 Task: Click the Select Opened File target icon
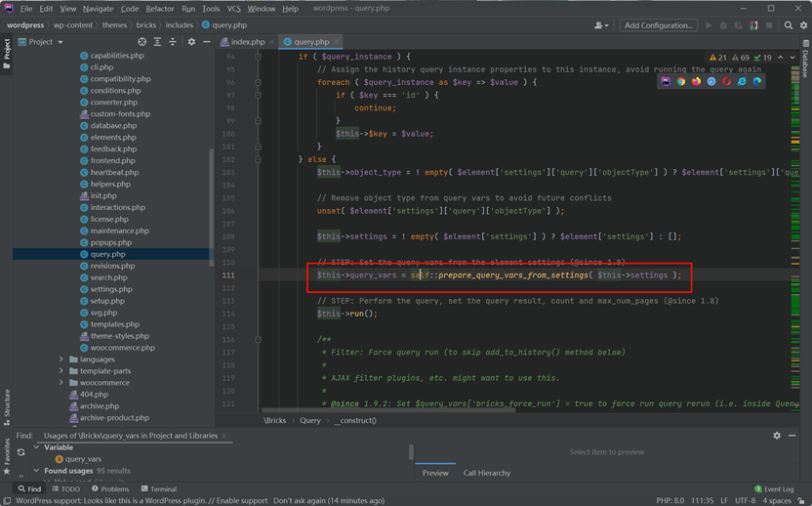142,42
